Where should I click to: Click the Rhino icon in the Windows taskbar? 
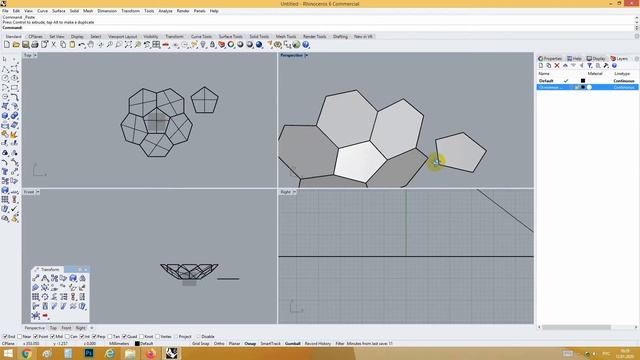coord(171,353)
